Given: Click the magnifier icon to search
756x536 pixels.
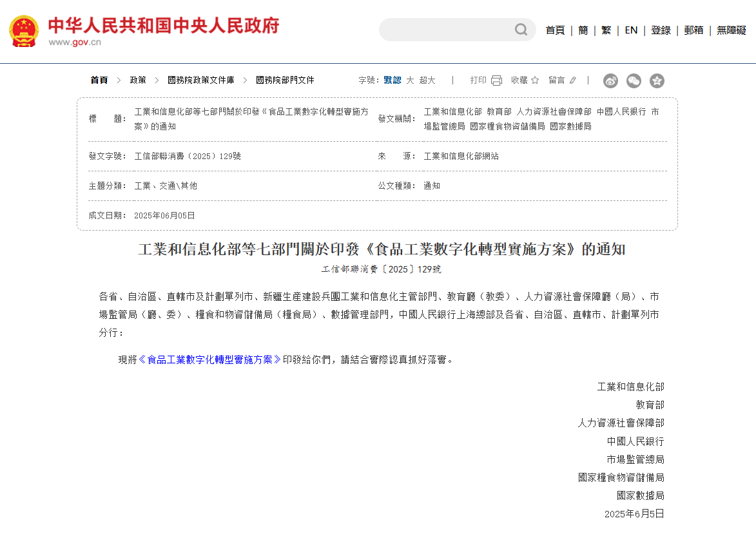Looking at the screenshot, I should point(521,30).
